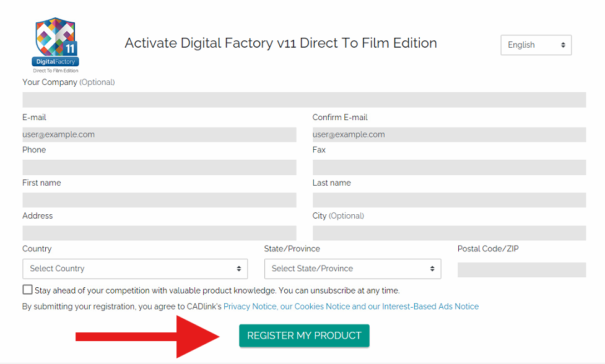Open the English language dropdown
Image resolution: width=605 pixels, height=364 pixels.
[536, 45]
